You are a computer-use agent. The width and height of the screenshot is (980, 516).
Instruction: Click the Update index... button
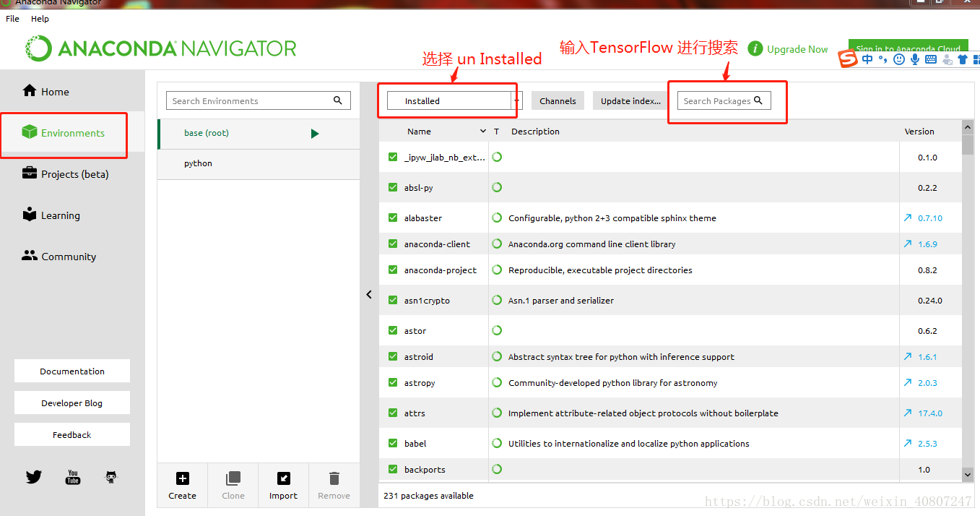click(x=630, y=100)
